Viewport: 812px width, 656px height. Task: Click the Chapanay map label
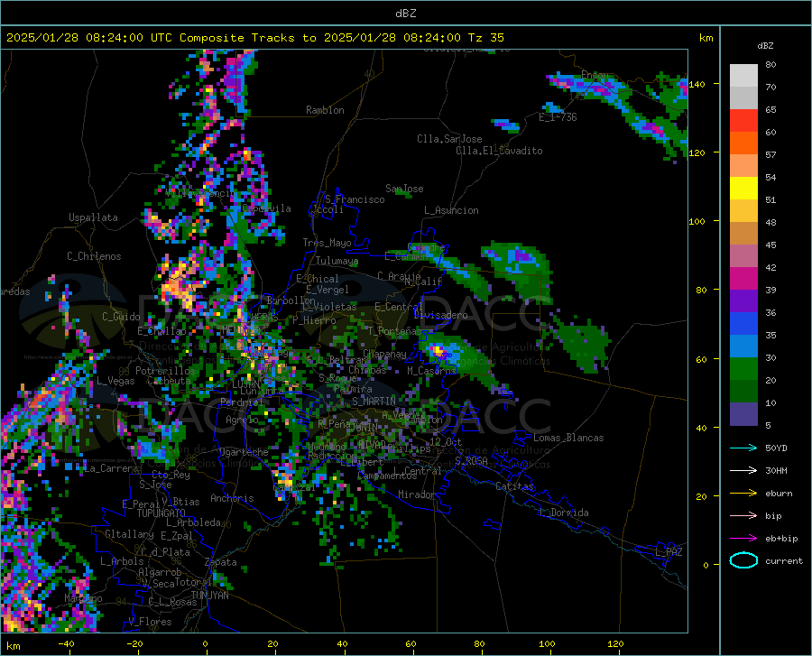click(384, 354)
